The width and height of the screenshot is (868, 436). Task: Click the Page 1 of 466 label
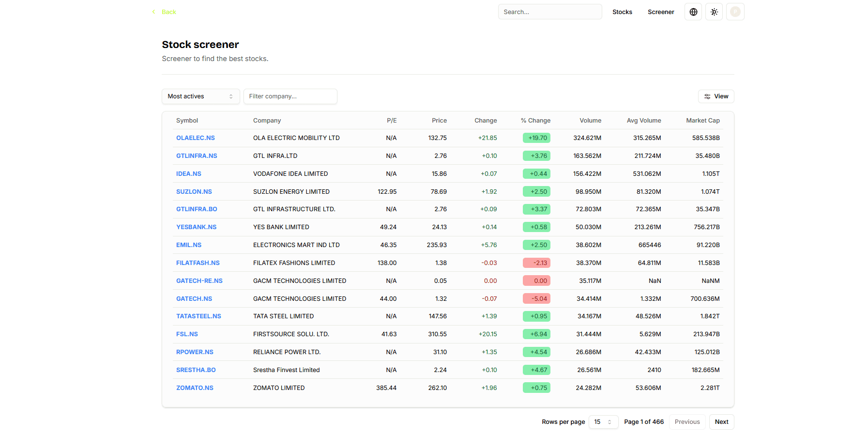(x=644, y=422)
